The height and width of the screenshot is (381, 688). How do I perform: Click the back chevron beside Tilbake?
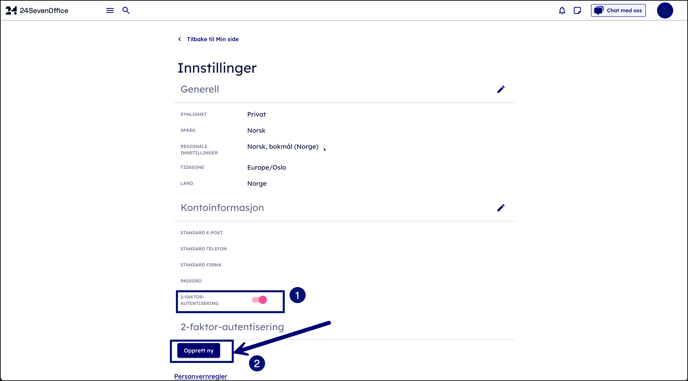point(179,39)
